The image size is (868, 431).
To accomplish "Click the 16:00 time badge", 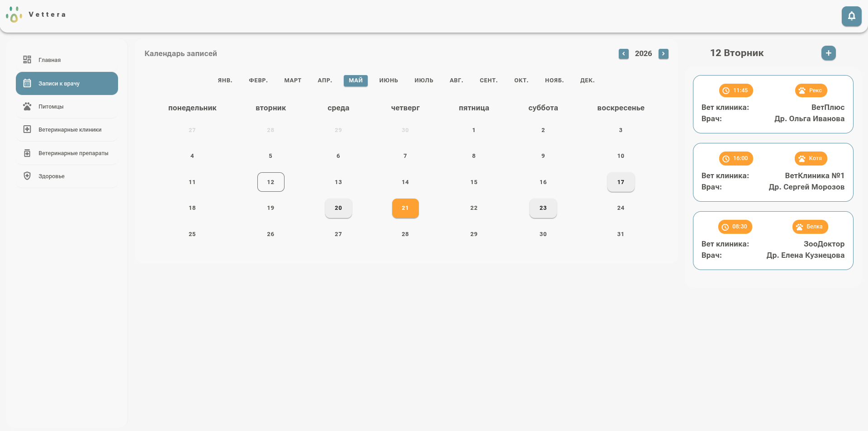I will (x=736, y=158).
